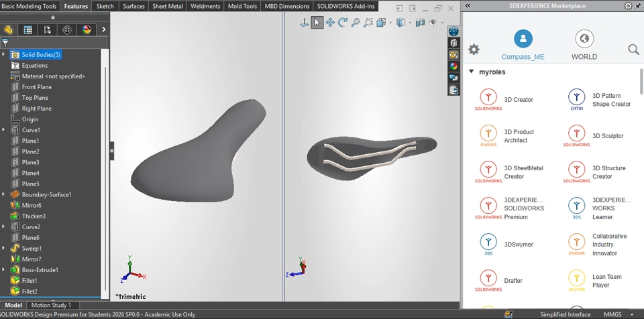Select the Pan view tool
Image resolution: width=644 pixels, height=319 pixels.
tap(330, 22)
